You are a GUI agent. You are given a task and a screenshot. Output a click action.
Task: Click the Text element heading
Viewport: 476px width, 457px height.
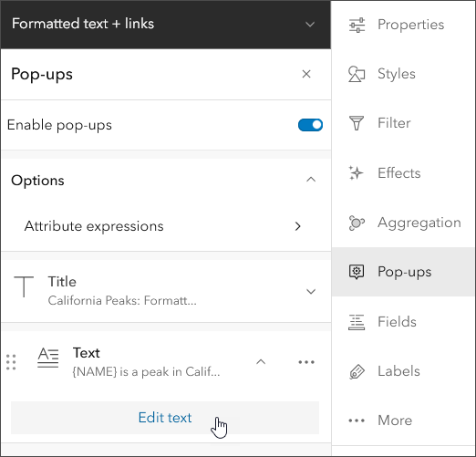[87, 353]
